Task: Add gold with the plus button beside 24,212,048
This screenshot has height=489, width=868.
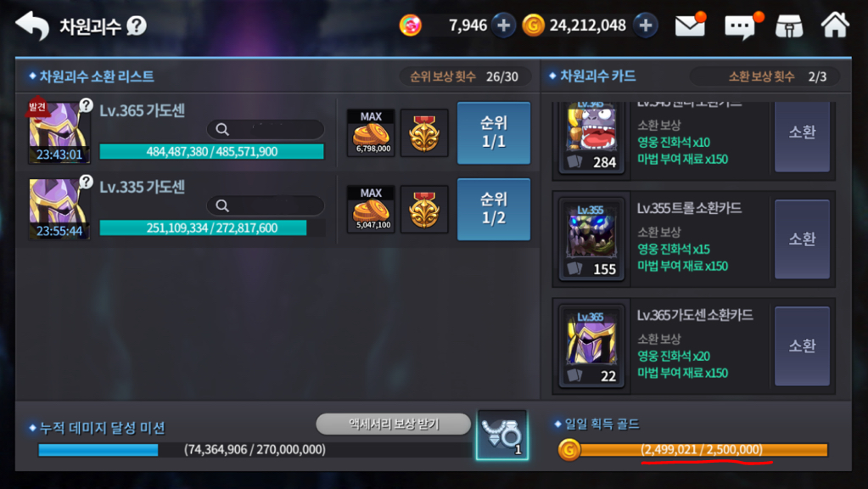Action: coord(646,25)
